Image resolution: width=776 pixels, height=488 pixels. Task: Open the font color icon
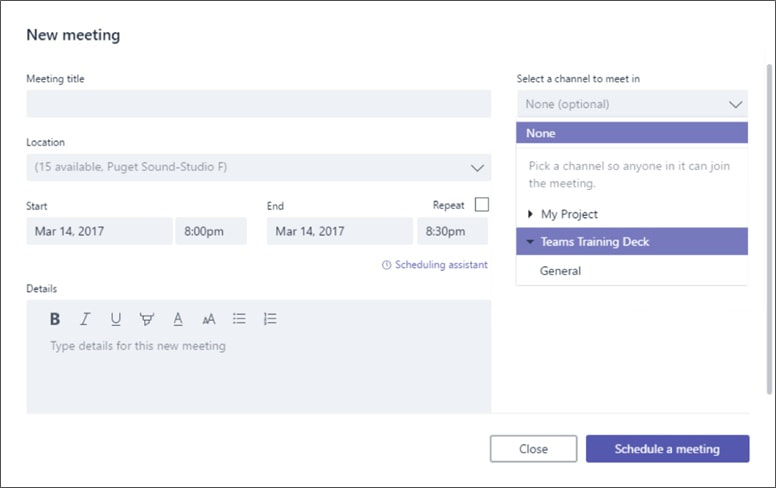[x=178, y=319]
